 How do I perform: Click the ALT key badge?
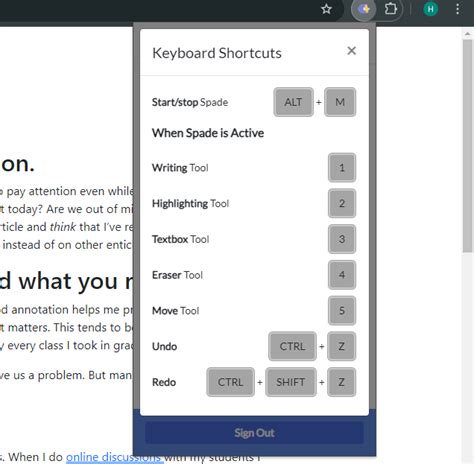click(293, 102)
